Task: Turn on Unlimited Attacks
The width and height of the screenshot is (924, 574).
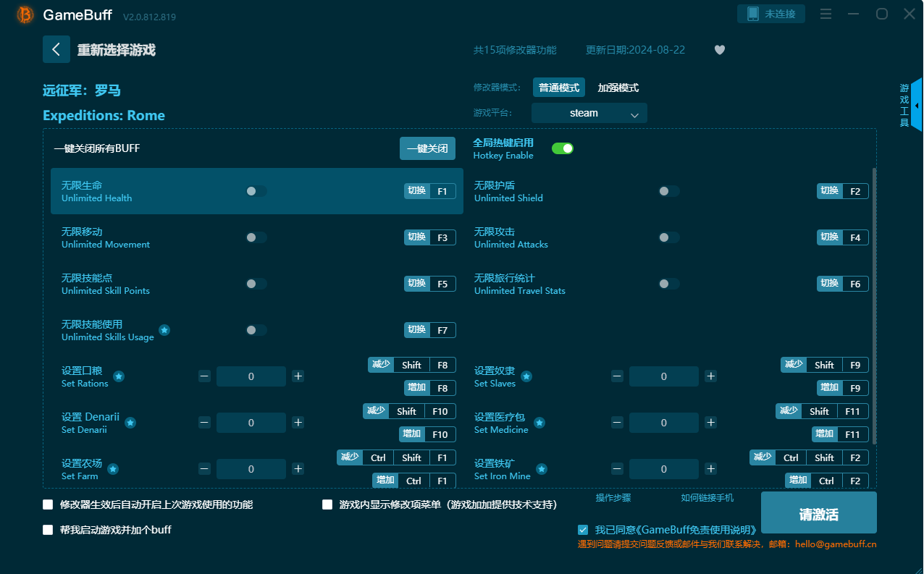Action: click(x=669, y=237)
